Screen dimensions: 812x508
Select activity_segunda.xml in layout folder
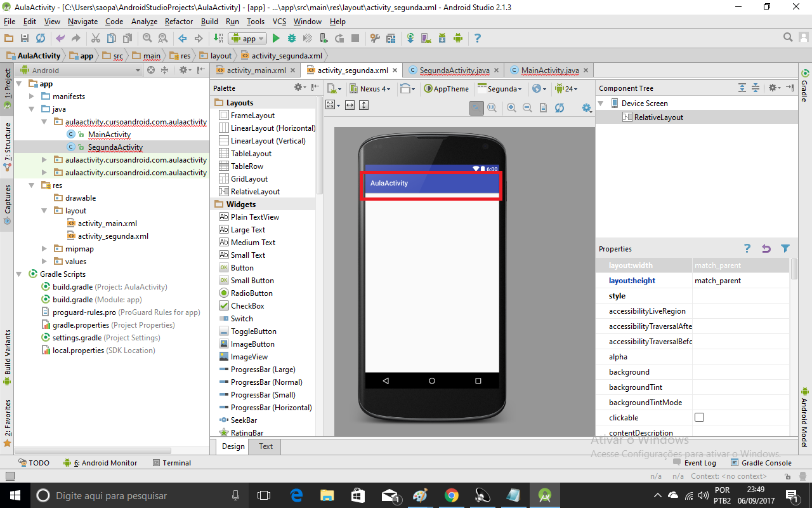113,236
